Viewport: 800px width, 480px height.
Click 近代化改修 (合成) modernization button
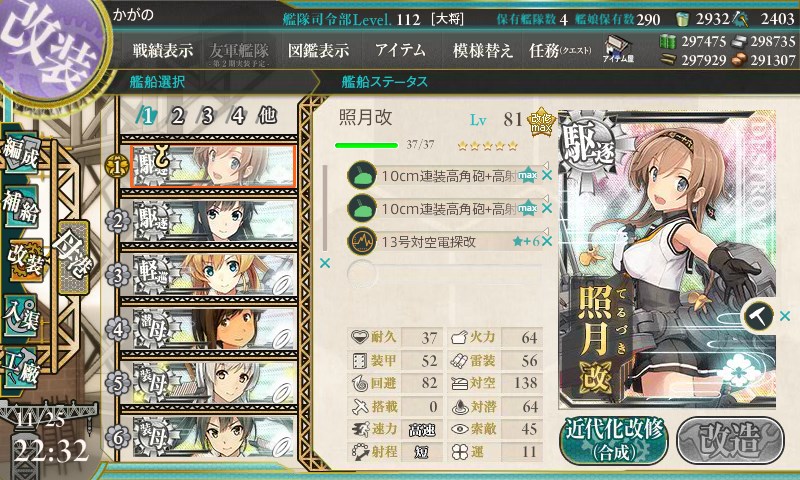point(613,440)
